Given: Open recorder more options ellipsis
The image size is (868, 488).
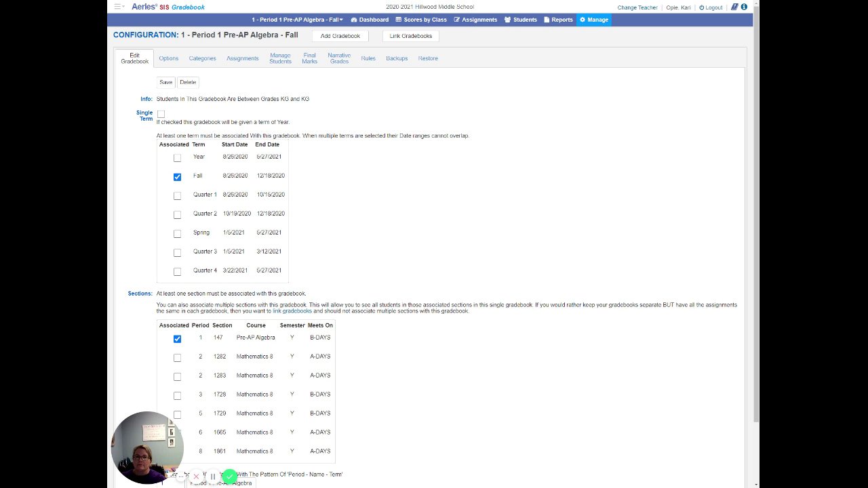Looking at the screenshot, I should (x=181, y=476).
